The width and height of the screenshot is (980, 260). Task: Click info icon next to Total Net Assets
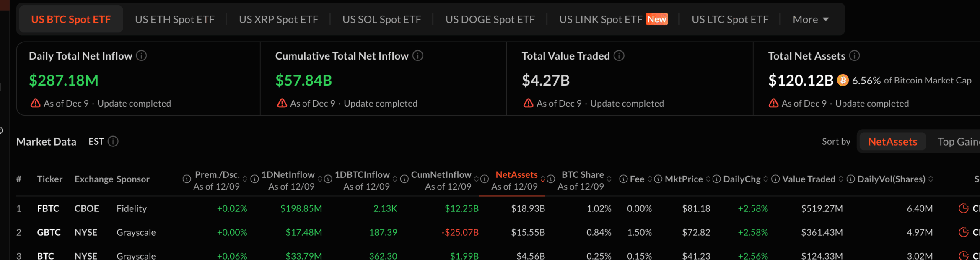click(x=855, y=56)
